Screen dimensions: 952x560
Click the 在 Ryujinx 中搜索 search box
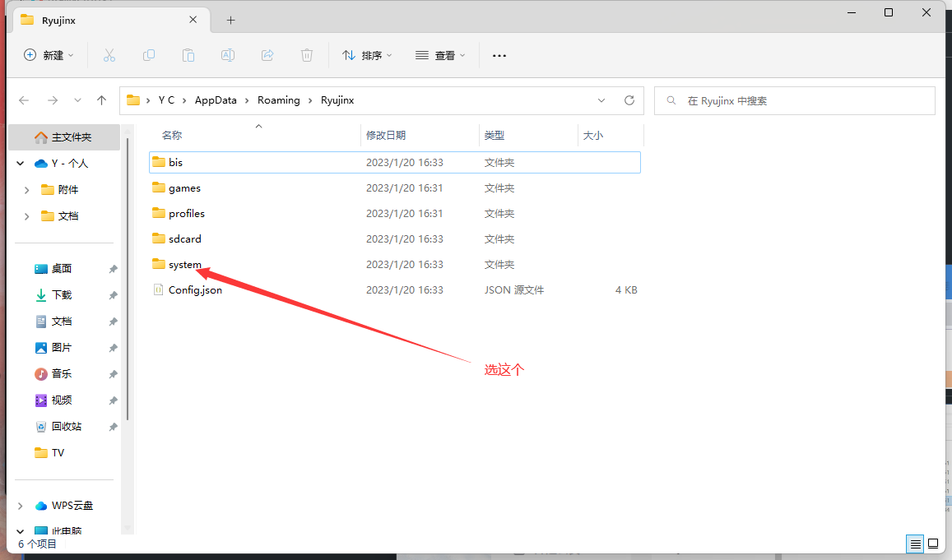[795, 100]
